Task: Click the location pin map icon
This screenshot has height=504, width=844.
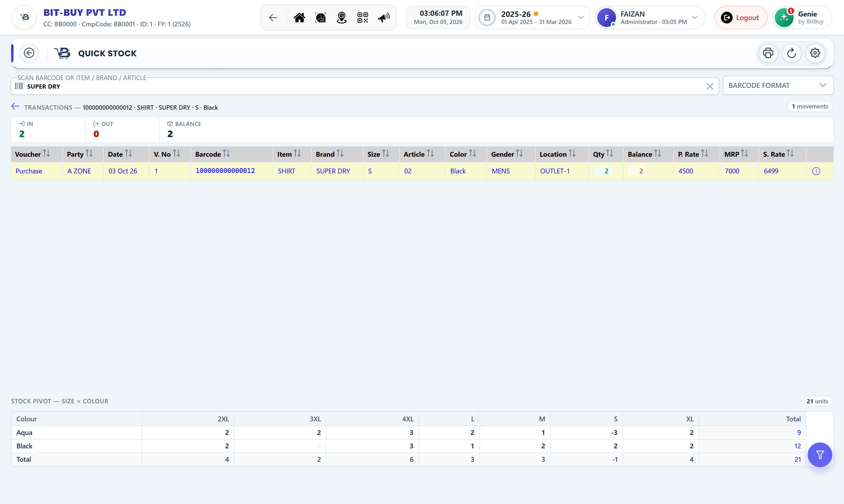Action: 342,18
